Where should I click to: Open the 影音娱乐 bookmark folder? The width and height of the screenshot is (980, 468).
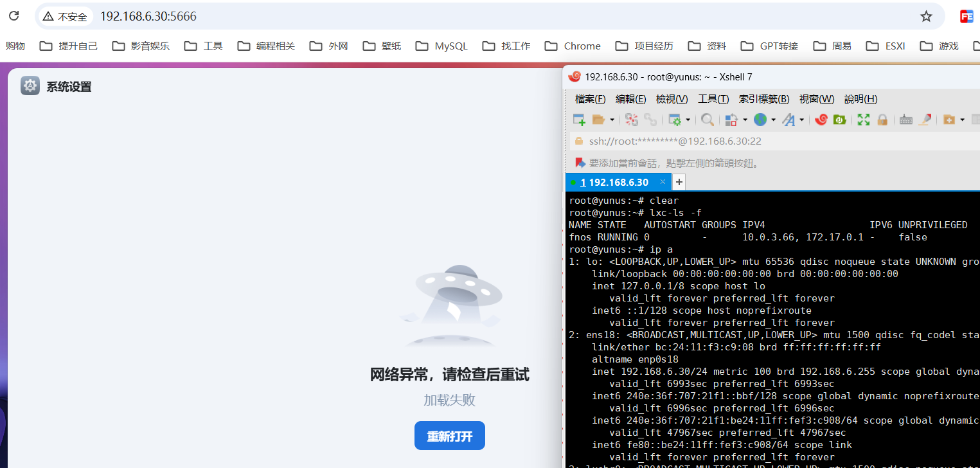pyautogui.click(x=141, y=46)
